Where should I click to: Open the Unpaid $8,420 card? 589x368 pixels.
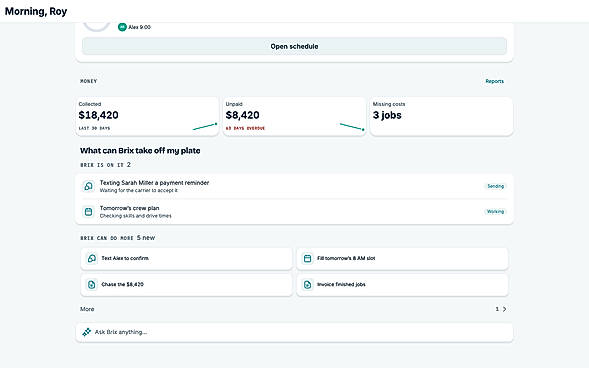294,116
